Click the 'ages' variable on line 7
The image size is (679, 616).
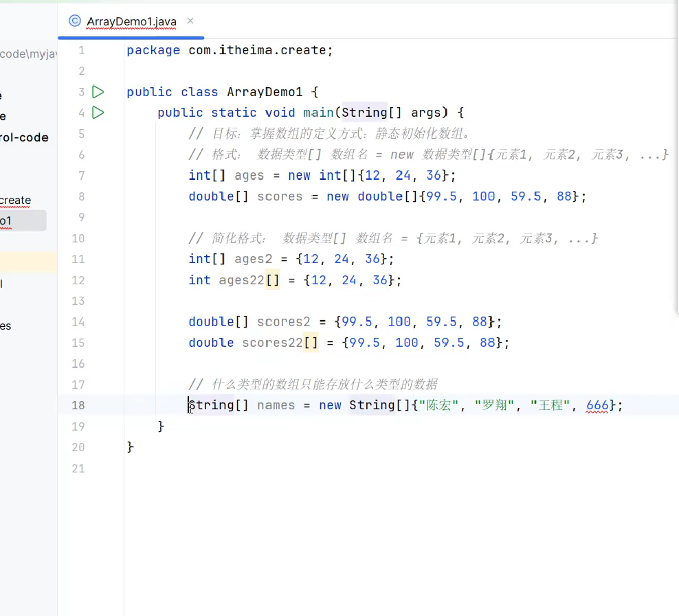249,176
